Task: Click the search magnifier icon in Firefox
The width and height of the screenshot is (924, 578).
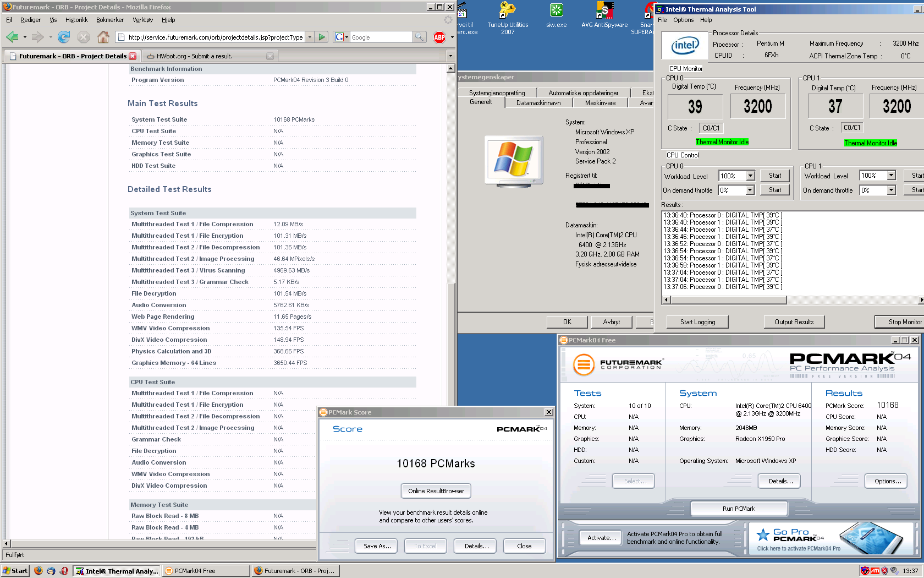Action: (x=419, y=37)
